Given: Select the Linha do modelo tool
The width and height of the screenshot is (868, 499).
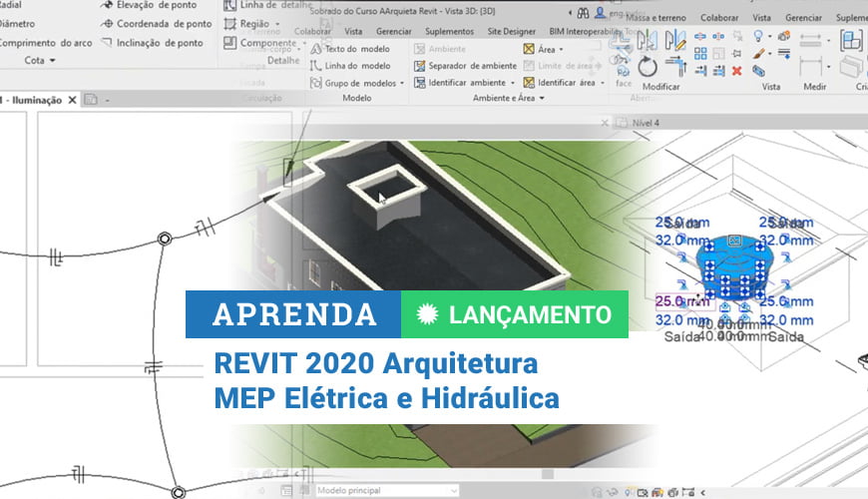Looking at the screenshot, I should coord(350,65).
